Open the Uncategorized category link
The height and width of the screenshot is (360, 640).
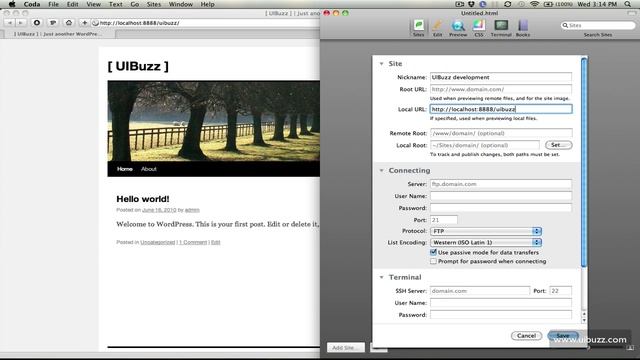[x=158, y=242]
